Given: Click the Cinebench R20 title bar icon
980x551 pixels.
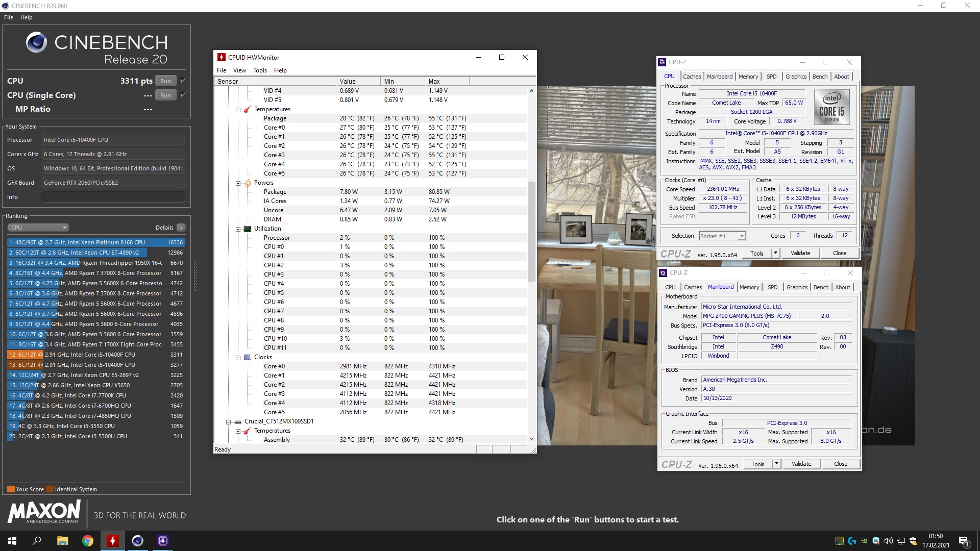Looking at the screenshot, I should coord(5,6).
